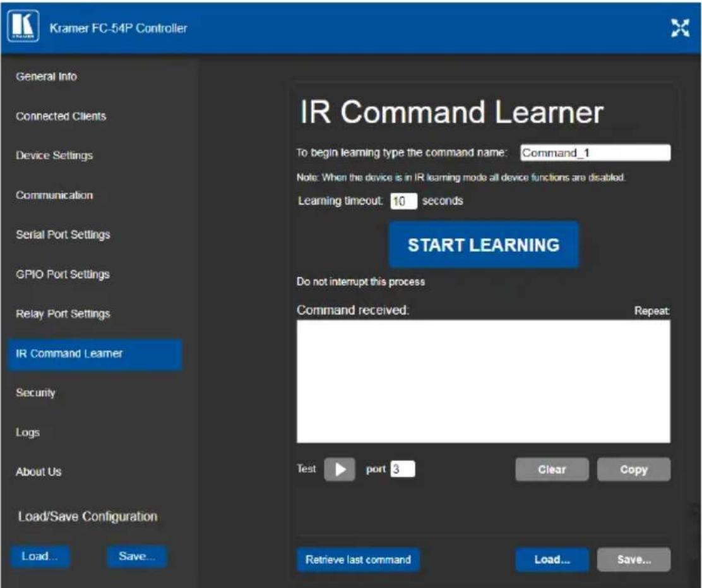The width and height of the screenshot is (702, 588).
Task: Click Save under Load/Save Configuration
Action: click(x=137, y=556)
